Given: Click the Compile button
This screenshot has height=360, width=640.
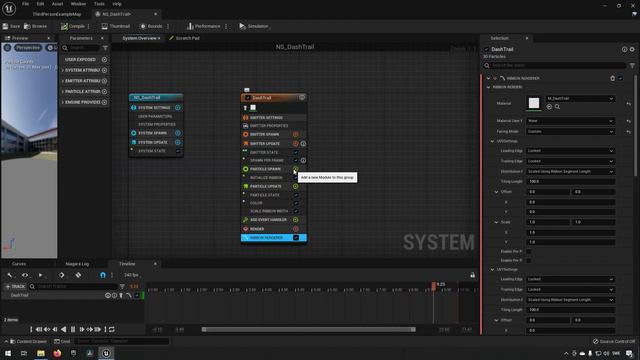Looking at the screenshot, I should click(x=73, y=26).
